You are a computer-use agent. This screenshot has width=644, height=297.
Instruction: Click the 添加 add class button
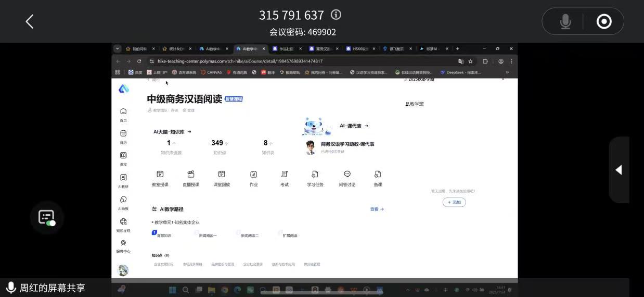[454, 202]
